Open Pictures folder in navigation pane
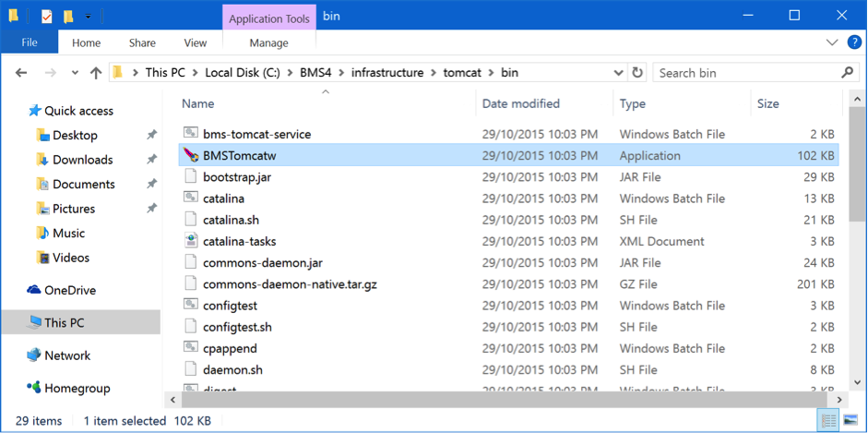868x433 pixels. (x=74, y=209)
